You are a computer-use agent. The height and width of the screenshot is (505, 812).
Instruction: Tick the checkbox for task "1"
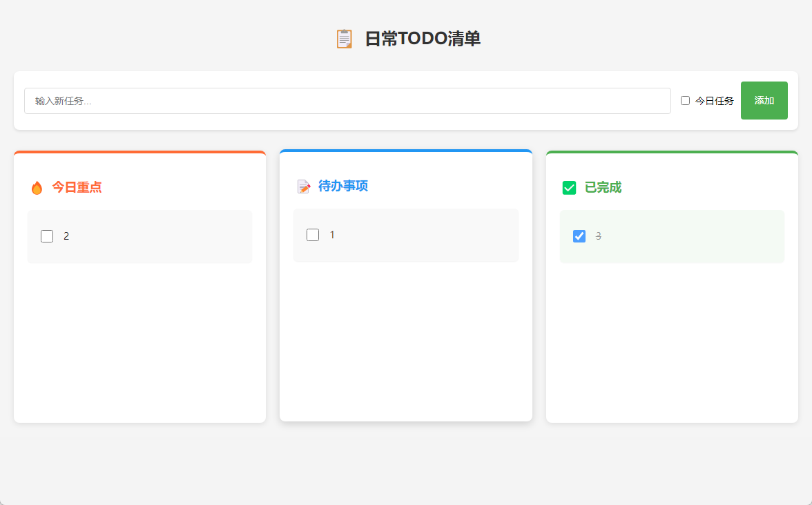click(x=313, y=235)
